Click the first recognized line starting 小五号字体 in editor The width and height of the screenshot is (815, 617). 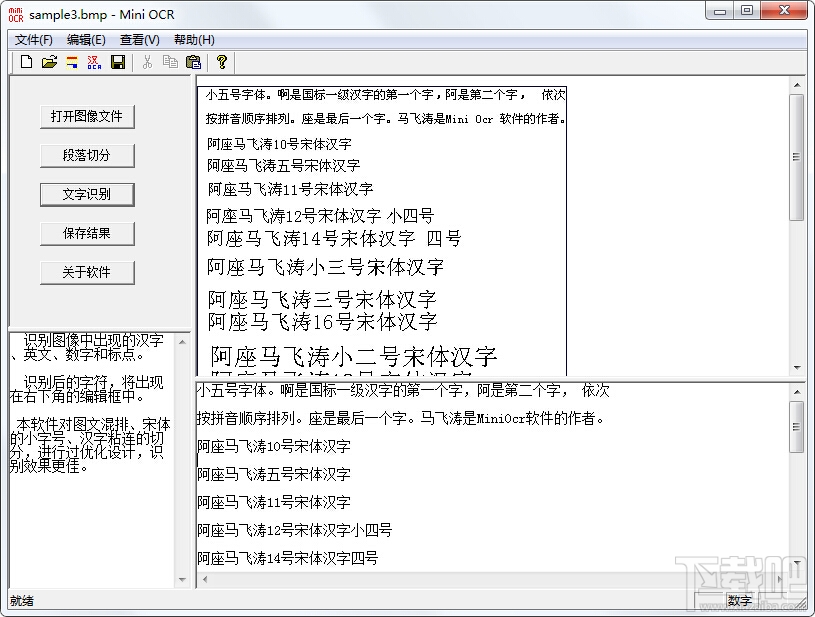pos(403,390)
